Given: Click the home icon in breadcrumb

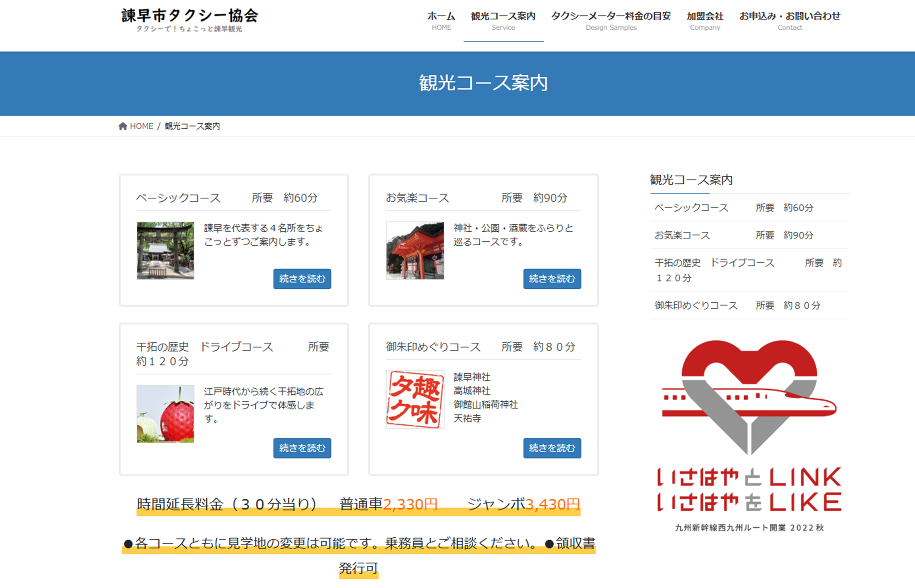Looking at the screenshot, I should (123, 126).
